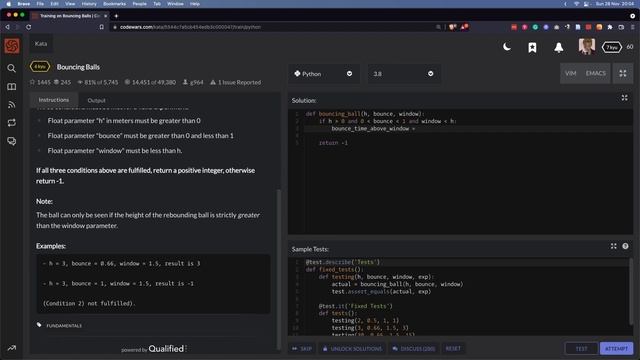Click the FUNDAMENTALS tag
Screen dimensions: 640x360
(64, 326)
